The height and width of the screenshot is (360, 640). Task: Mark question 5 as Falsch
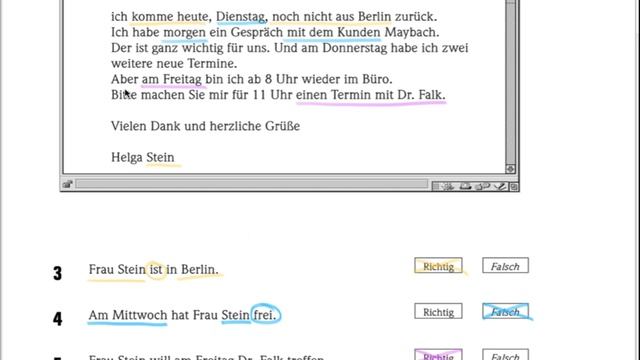pyautogui.click(x=505, y=355)
